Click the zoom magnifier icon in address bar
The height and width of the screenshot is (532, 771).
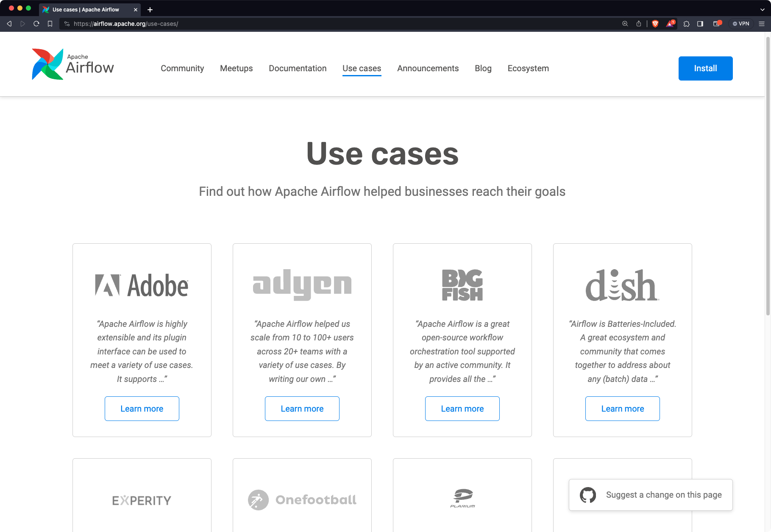(x=625, y=24)
